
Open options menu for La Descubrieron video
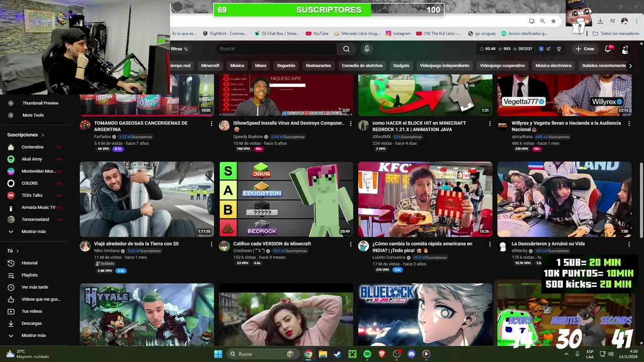click(629, 244)
